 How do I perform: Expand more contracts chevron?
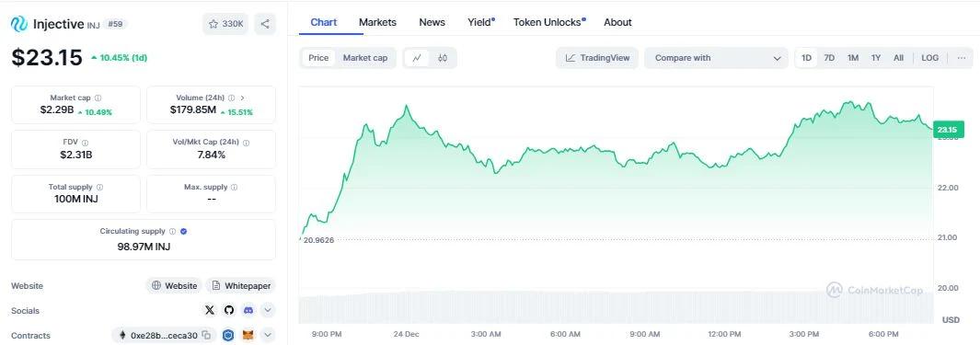[x=268, y=336]
